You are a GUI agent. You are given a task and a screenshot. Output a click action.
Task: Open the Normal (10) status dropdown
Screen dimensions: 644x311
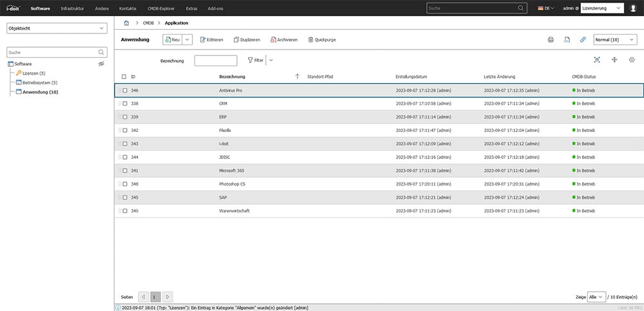click(615, 40)
